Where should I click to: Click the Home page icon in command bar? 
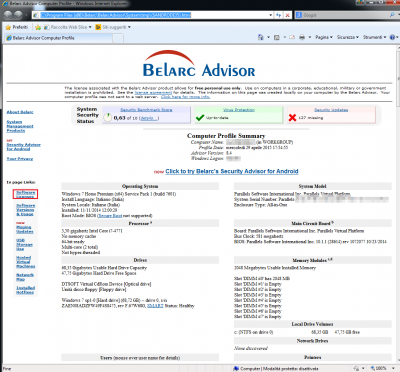[x=261, y=37]
